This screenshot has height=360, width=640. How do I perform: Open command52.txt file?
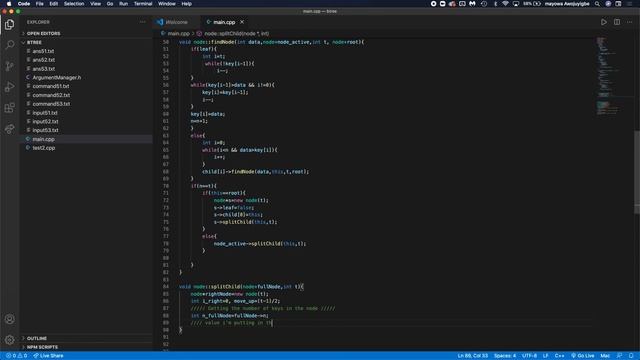pos(86,95)
